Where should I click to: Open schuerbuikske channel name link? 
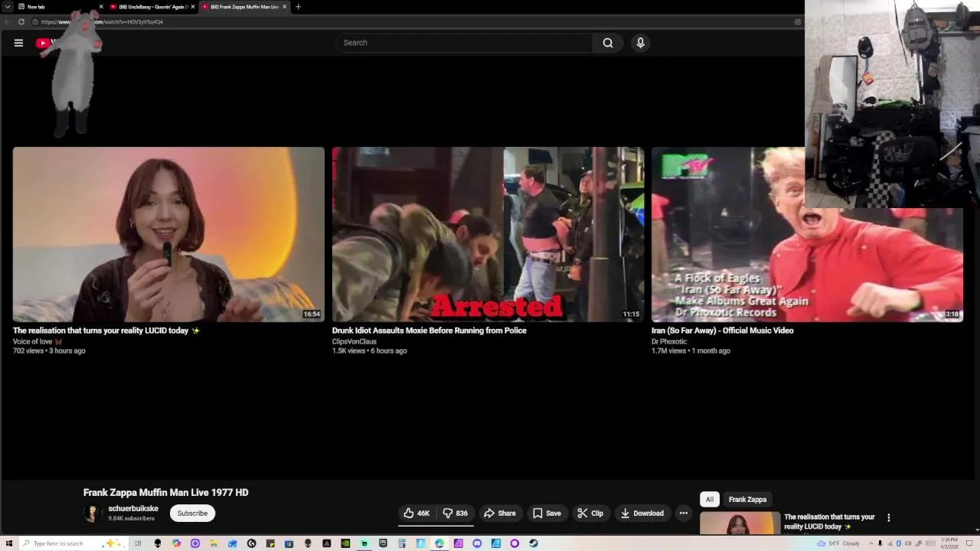click(133, 509)
